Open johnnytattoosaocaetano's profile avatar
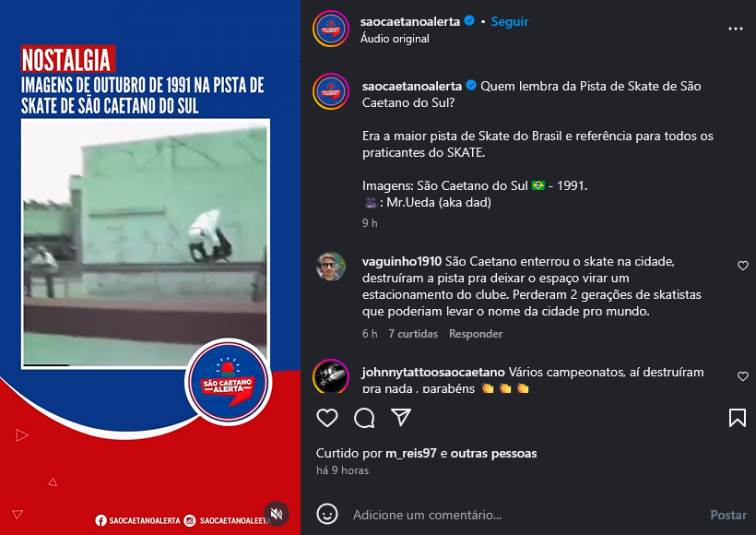The height and width of the screenshot is (535, 756). [331, 376]
